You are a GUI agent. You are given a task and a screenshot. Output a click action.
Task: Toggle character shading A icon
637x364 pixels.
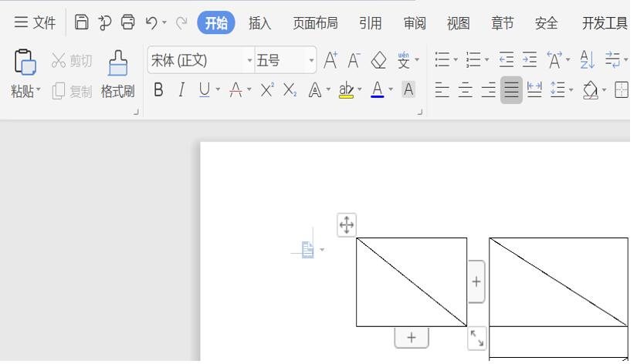point(408,89)
